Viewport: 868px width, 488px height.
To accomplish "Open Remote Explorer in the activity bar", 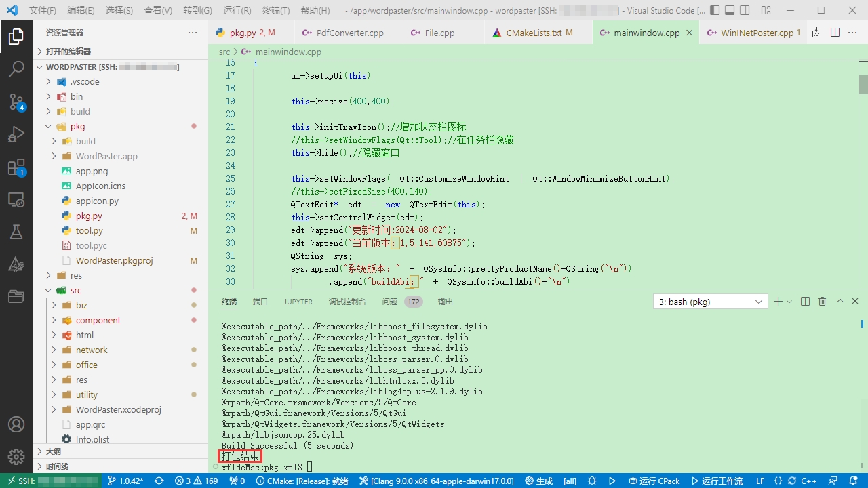I will tap(16, 200).
